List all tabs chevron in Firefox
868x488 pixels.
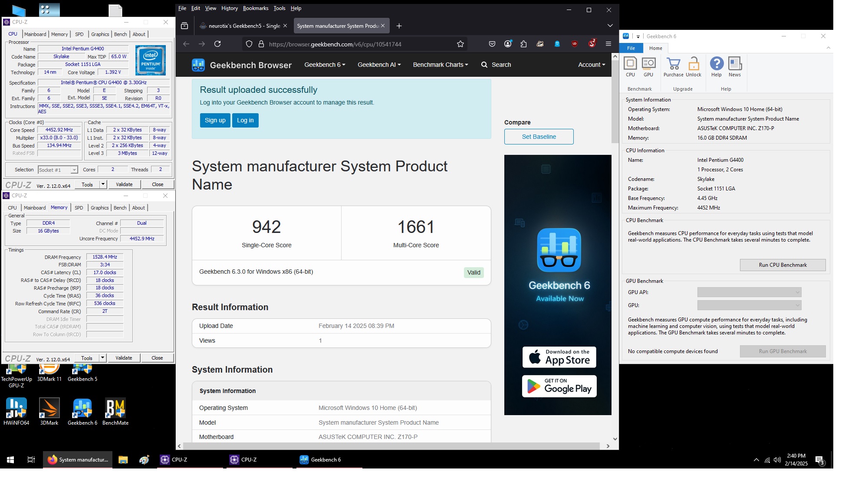click(x=610, y=26)
